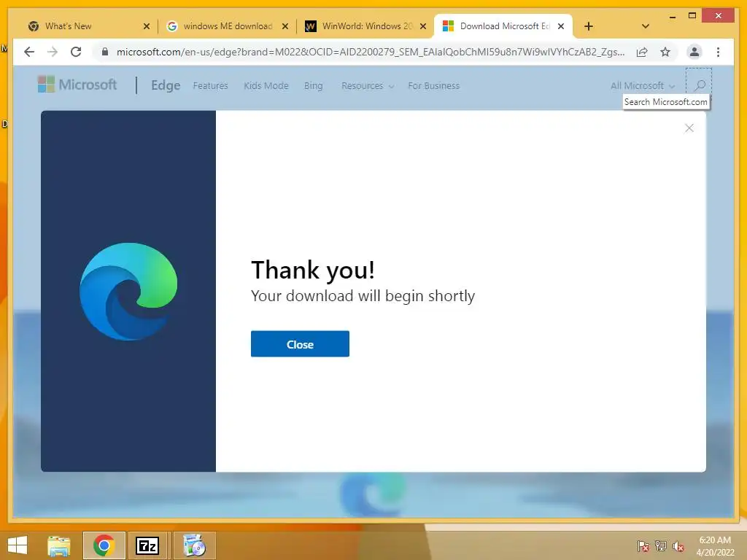Screen dimensions: 747x560
Task: Open a new tab
Action: click(589, 26)
